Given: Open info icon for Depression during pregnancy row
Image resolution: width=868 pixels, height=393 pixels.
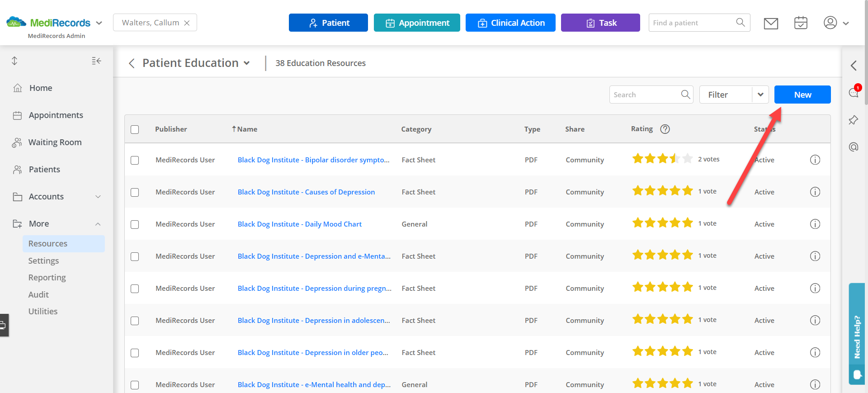Looking at the screenshot, I should (815, 288).
